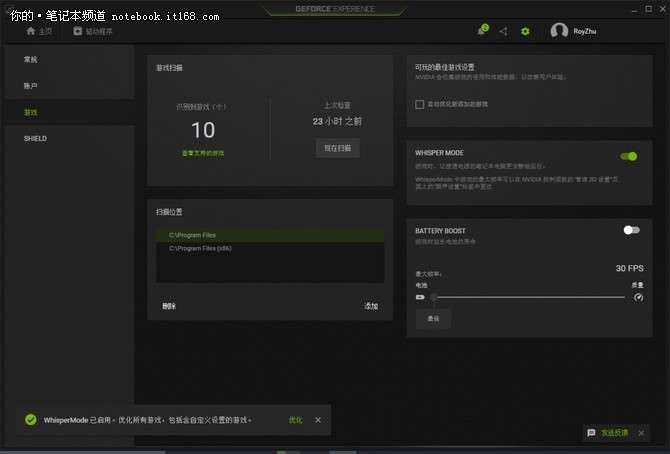Viewport: 670px width, 454px height.
Task: Open the drivers (驱动程序) tab
Action: (93, 31)
